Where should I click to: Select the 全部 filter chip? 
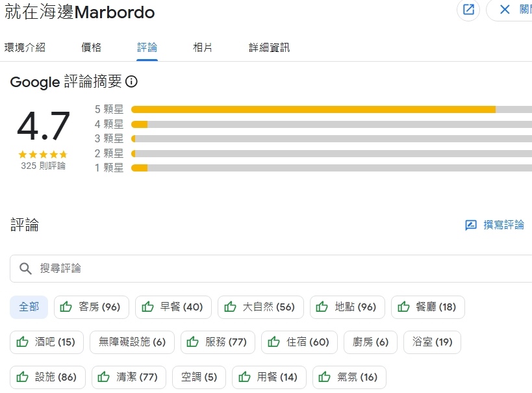pos(29,307)
